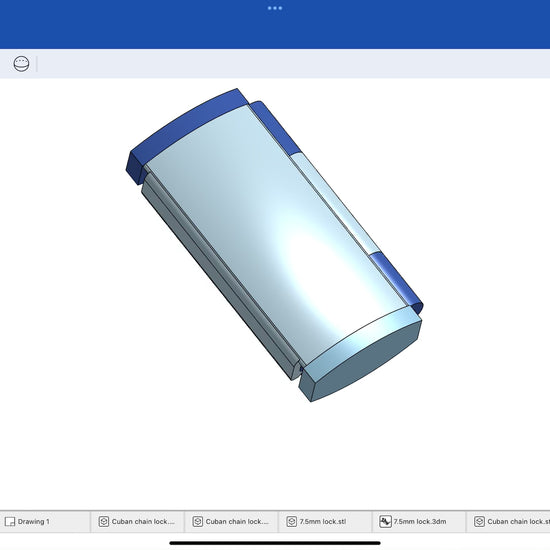
Task: Switch to the 7.5mm lock.stl tab
Action: (x=325, y=522)
